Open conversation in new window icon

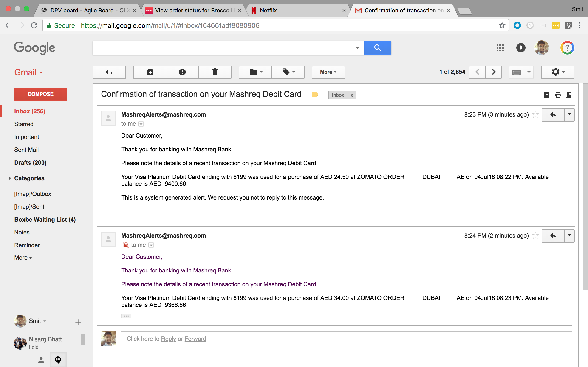point(568,95)
